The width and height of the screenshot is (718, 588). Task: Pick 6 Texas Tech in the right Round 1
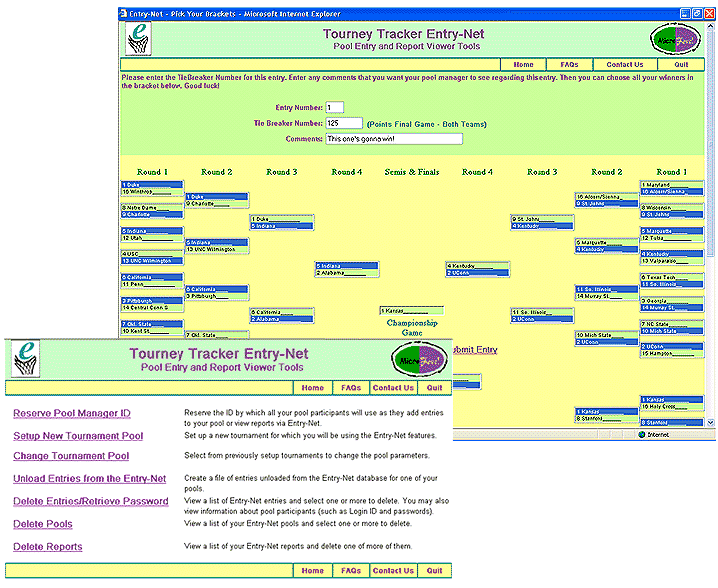coord(672,277)
